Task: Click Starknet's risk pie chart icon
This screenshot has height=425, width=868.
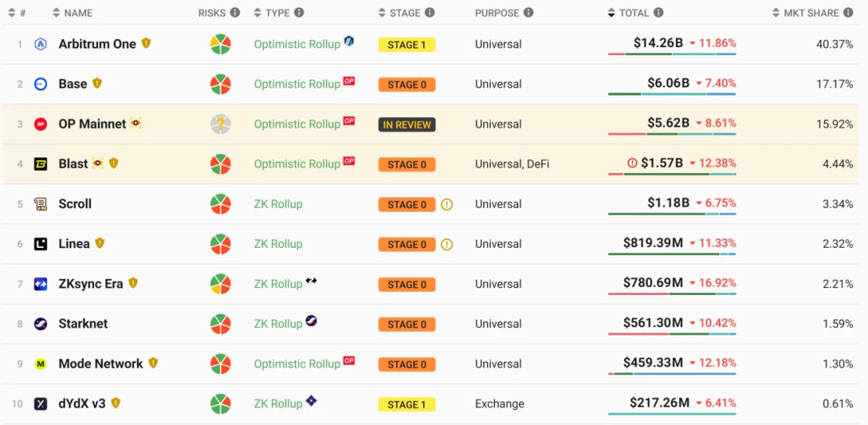Action: (220, 324)
